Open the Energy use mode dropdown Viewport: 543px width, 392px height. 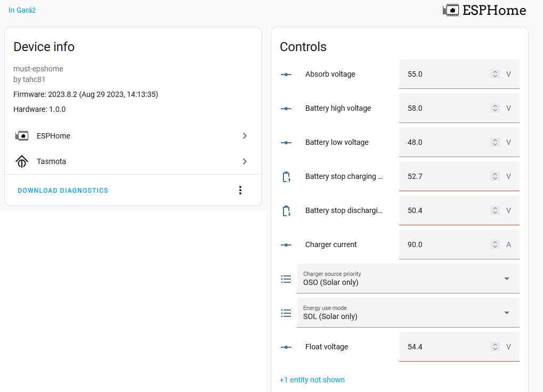(408, 313)
